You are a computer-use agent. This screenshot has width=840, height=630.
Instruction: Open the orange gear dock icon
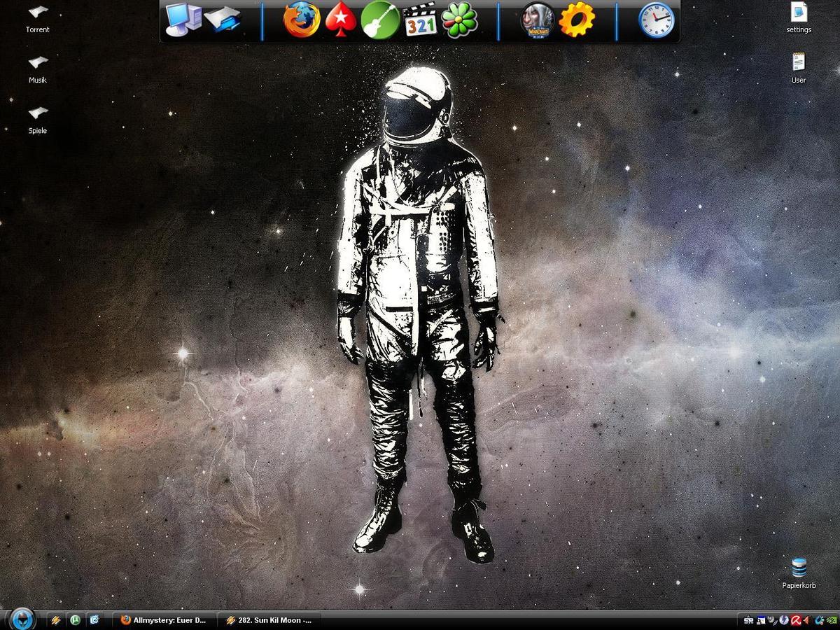577,20
